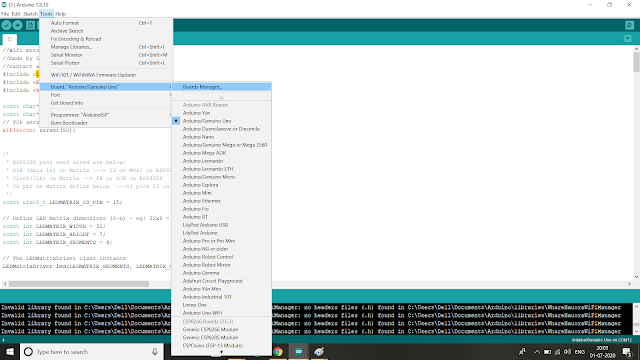Open Google Chrome from the taskbar

[x=278, y=352]
